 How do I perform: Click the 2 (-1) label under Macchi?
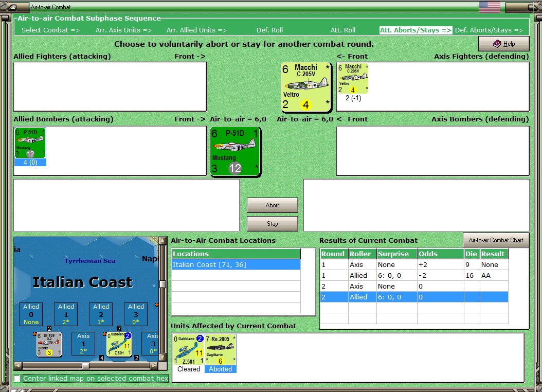coord(353,98)
